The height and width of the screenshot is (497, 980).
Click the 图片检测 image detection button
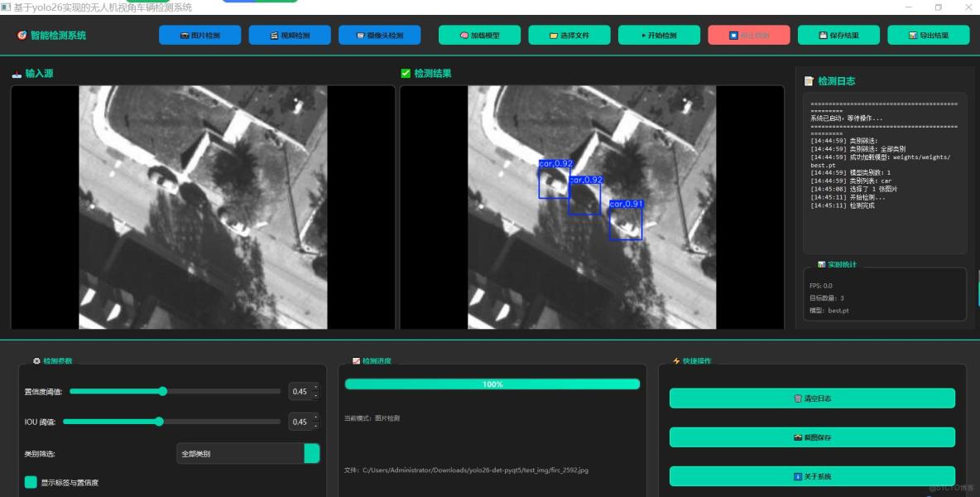[x=199, y=36]
